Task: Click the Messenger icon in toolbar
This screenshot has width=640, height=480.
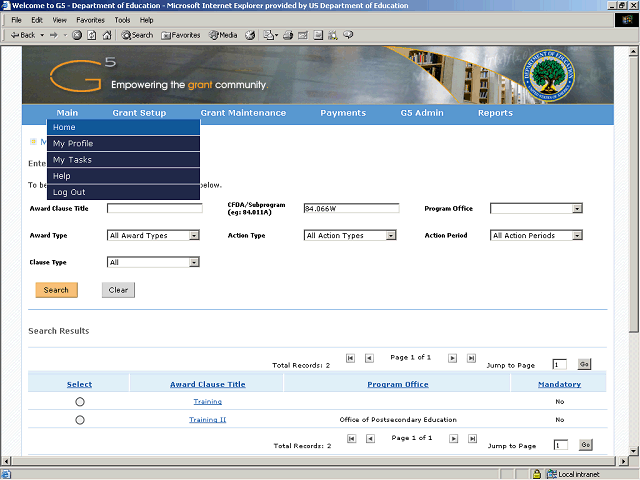Action: click(348, 35)
